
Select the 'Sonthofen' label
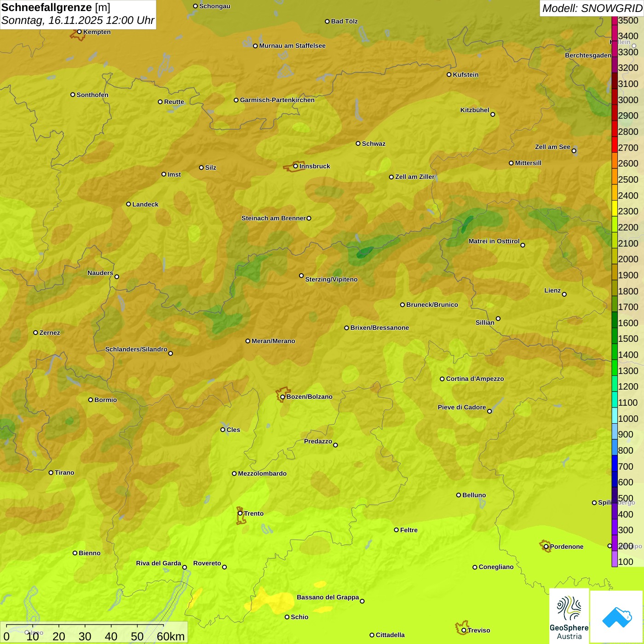[x=92, y=95]
